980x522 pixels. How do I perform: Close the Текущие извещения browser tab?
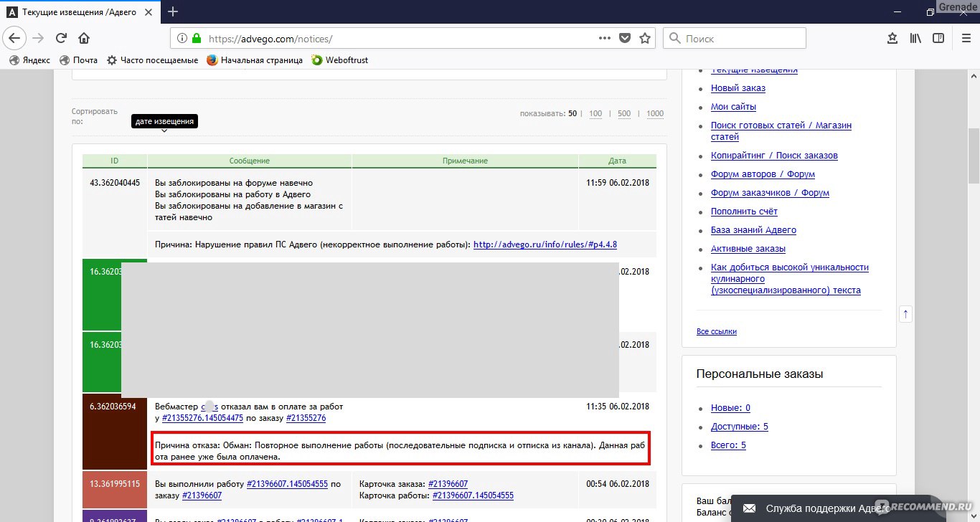[150, 12]
